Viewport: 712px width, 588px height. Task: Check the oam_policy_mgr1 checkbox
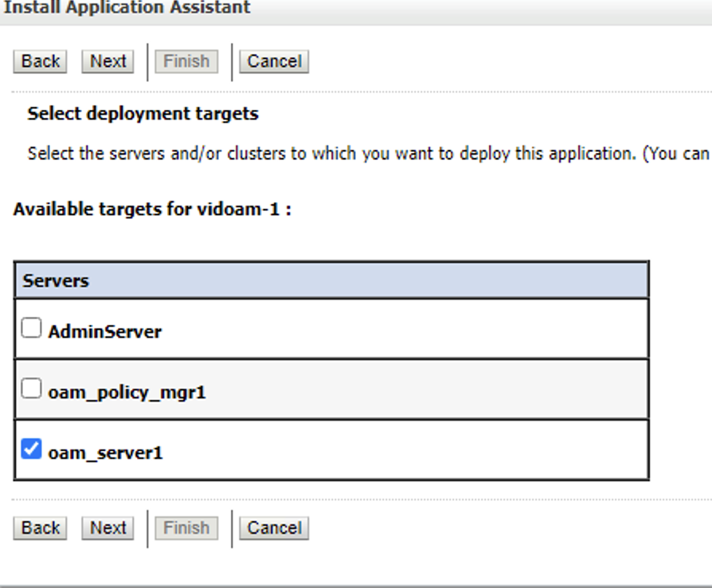pos(31,389)
